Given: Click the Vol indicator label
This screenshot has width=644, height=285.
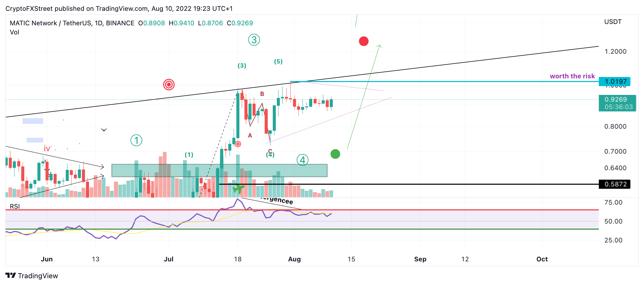Looking at the screenshot, I should (14, 32).
